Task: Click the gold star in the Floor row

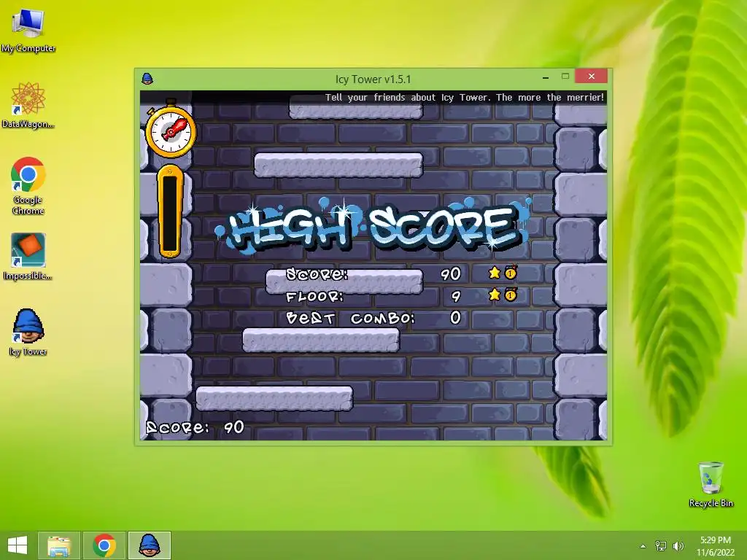Action: [x=495, y=295]
